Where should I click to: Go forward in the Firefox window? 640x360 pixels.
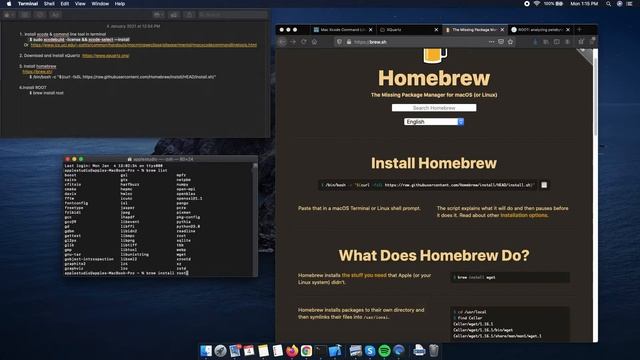point(293,42)
